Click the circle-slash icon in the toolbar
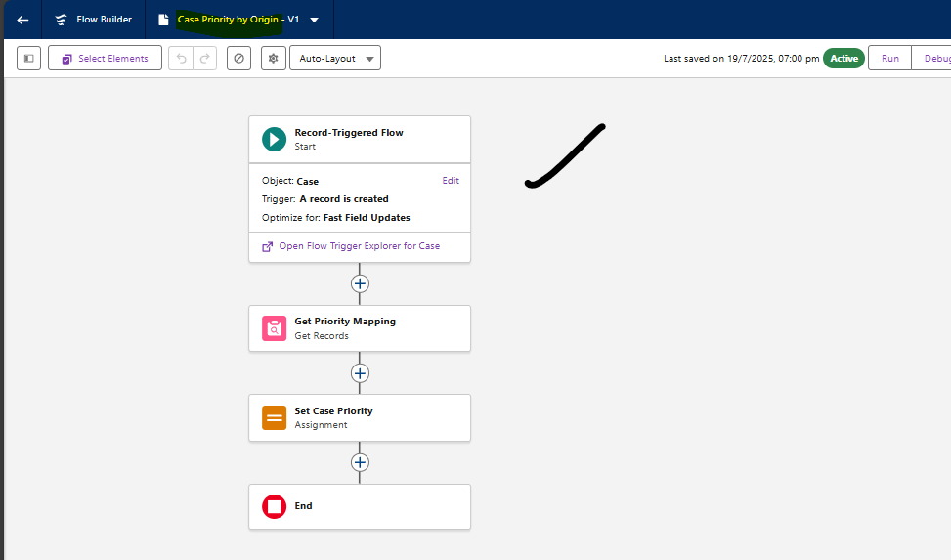The height and width of the screenshot is (560, 951). 238,59
